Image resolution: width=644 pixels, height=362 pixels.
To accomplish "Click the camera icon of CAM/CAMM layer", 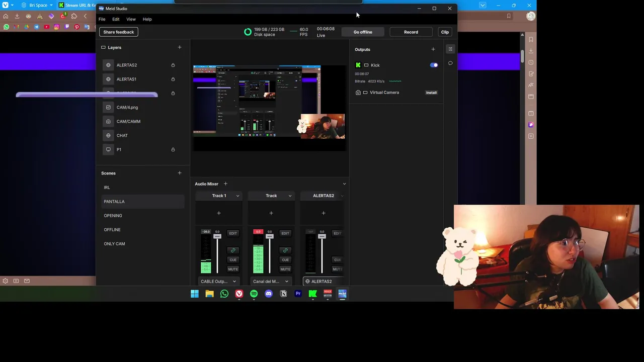I will click(108, 121).
